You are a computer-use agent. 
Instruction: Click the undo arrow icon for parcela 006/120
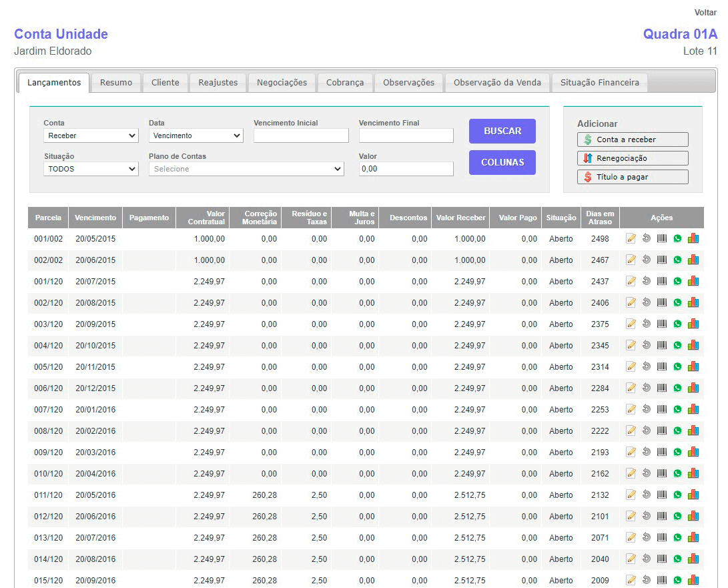(x=646, y=388)
